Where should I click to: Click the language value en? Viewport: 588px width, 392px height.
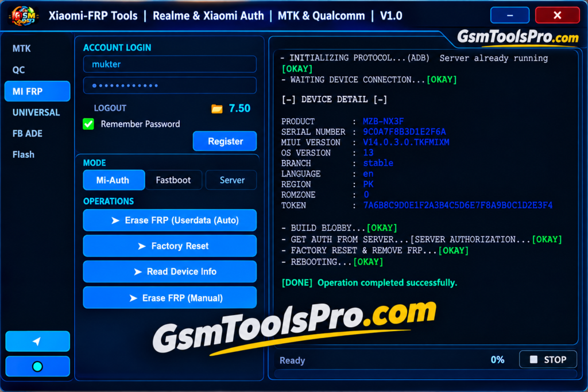[368, 174]
